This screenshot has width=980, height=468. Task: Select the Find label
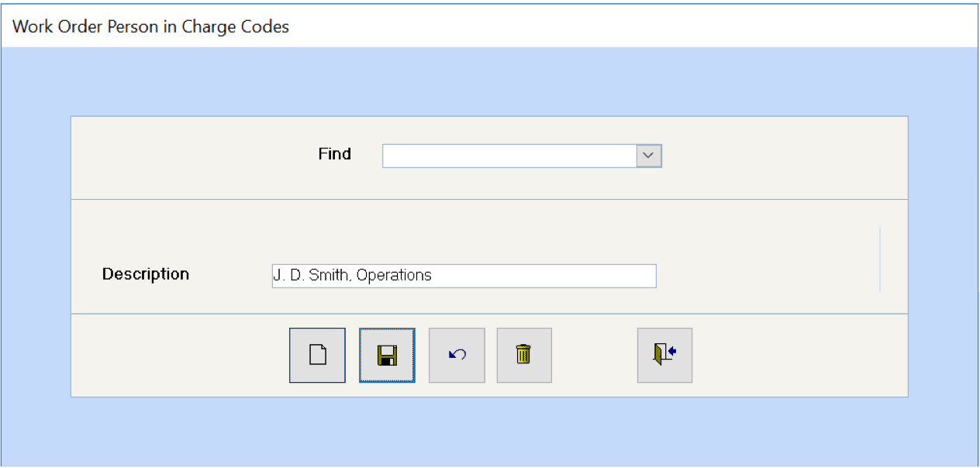(334, 154)
